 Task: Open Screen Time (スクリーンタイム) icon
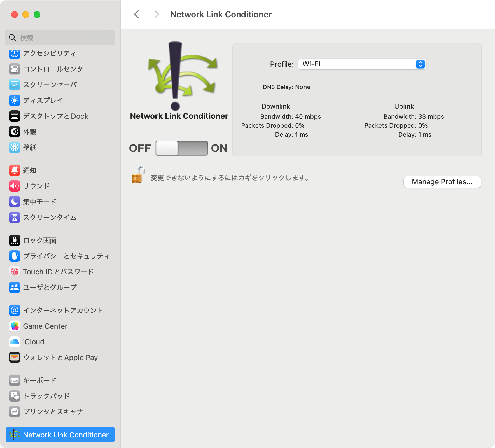(15, 217)
